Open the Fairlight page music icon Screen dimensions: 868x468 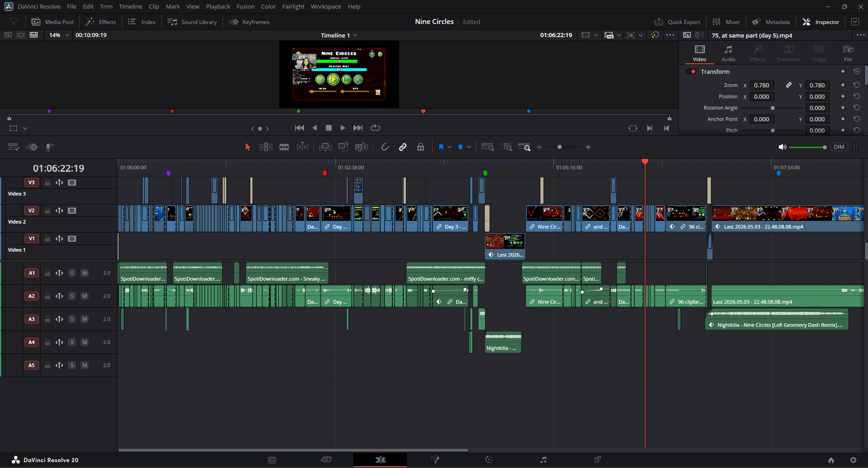coord(543,460)
